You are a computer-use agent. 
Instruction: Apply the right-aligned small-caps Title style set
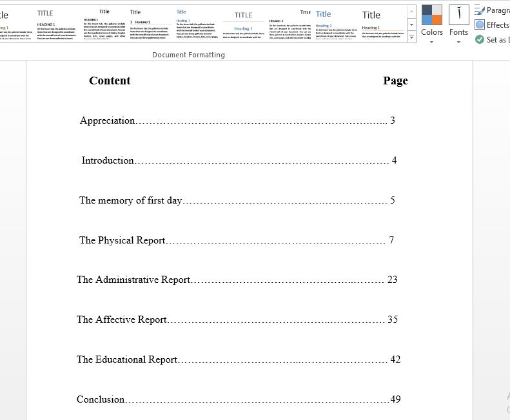tap(289, 24)
